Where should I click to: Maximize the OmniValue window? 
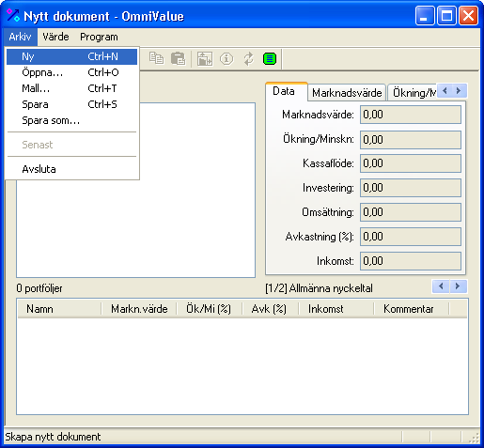point(446,15)
